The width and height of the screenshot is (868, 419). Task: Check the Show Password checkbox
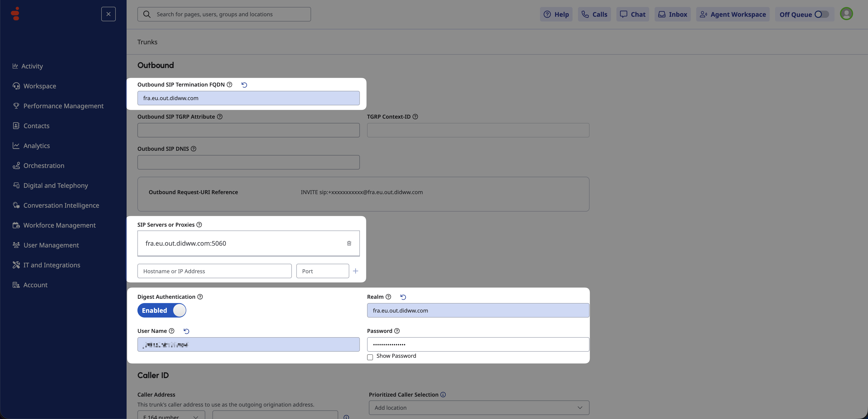click(x=370, y=357)
